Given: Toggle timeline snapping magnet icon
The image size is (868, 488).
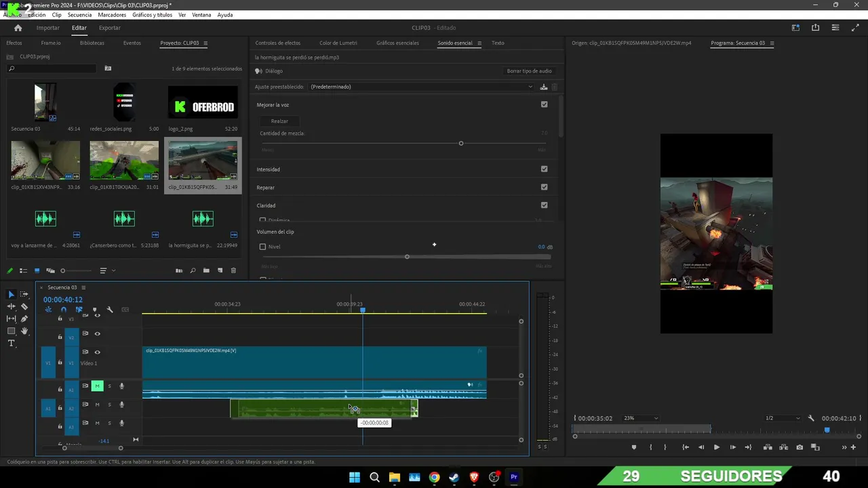Looking at the screenshot, I should coord(64,310).
